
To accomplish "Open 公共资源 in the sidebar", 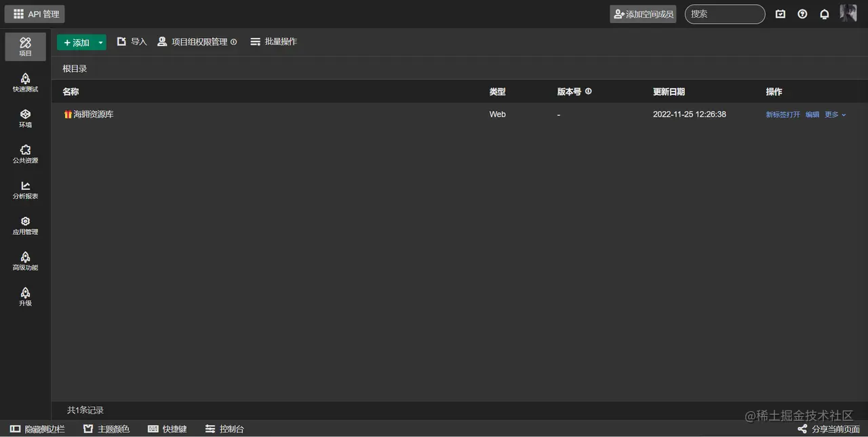I will (25, 154).
